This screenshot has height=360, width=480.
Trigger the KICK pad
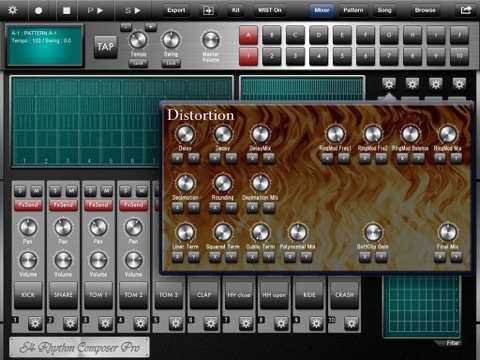coord(28,295)
